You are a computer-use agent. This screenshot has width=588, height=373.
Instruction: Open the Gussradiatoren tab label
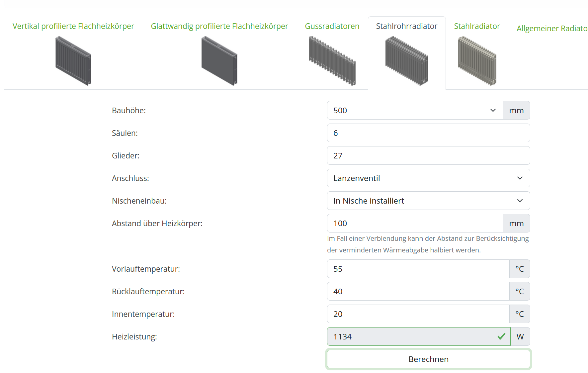pos(332,26)
